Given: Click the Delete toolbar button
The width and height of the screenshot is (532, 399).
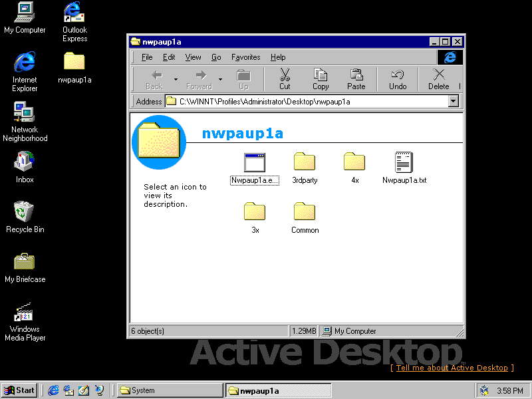Looking at the screenshot, I should [439, 80].
